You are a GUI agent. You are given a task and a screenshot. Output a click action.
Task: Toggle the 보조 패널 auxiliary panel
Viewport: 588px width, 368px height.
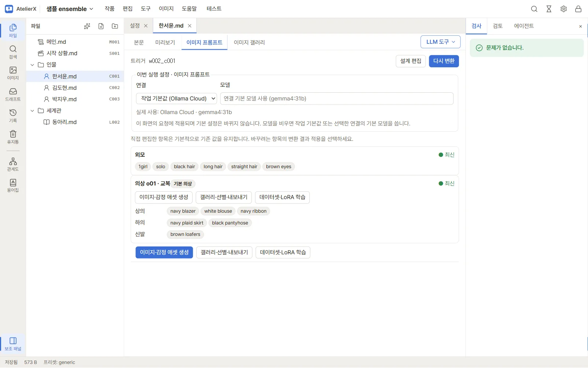13,344
